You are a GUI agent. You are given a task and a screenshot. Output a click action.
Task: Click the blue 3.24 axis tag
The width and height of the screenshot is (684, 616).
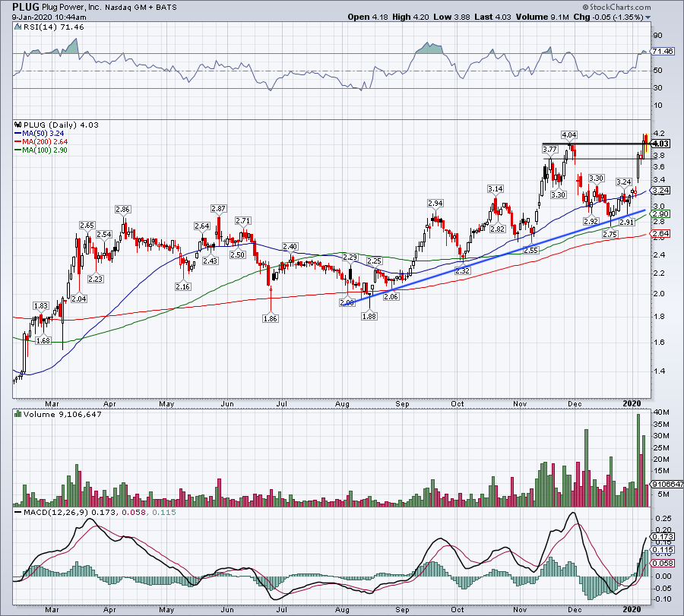tap(660, 190)
